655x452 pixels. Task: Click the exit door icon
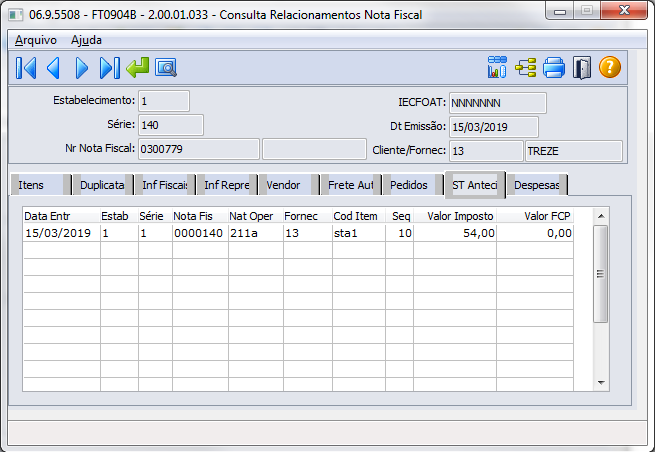[x=582, y=67]
